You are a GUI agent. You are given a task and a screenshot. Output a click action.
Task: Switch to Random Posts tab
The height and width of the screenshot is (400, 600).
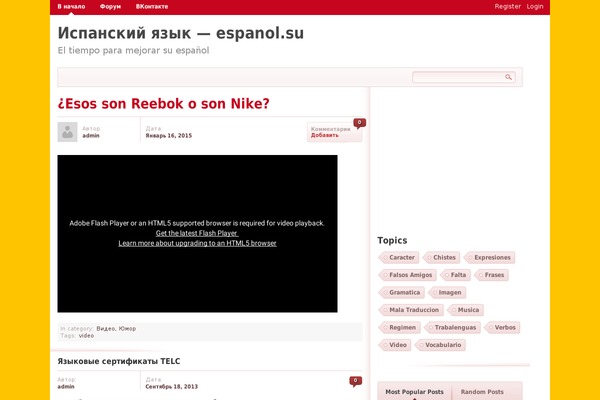[x=482, y=392]
